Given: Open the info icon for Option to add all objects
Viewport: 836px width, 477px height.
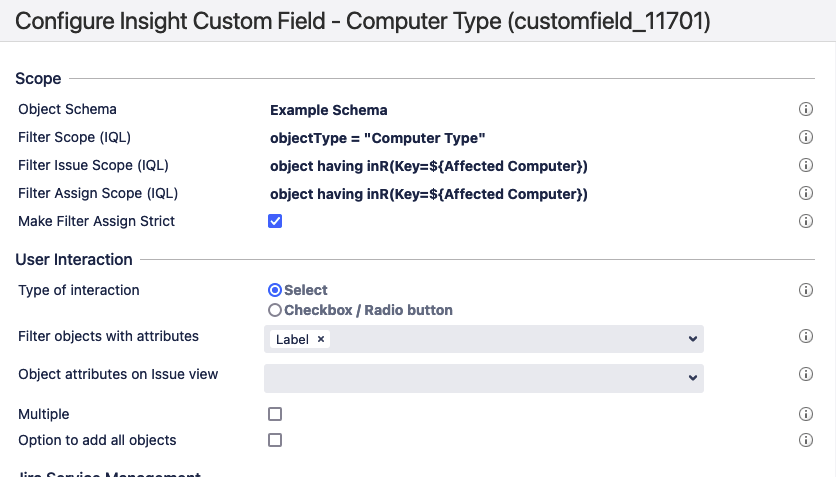Looking at the screenshot, I should pyautogui.click(x=805, y=440).
